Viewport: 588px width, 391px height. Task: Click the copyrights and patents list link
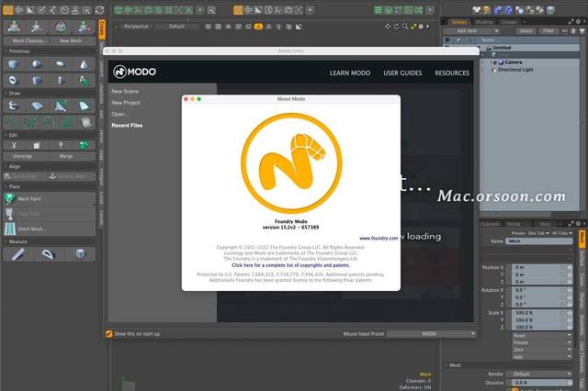(290, 265)
